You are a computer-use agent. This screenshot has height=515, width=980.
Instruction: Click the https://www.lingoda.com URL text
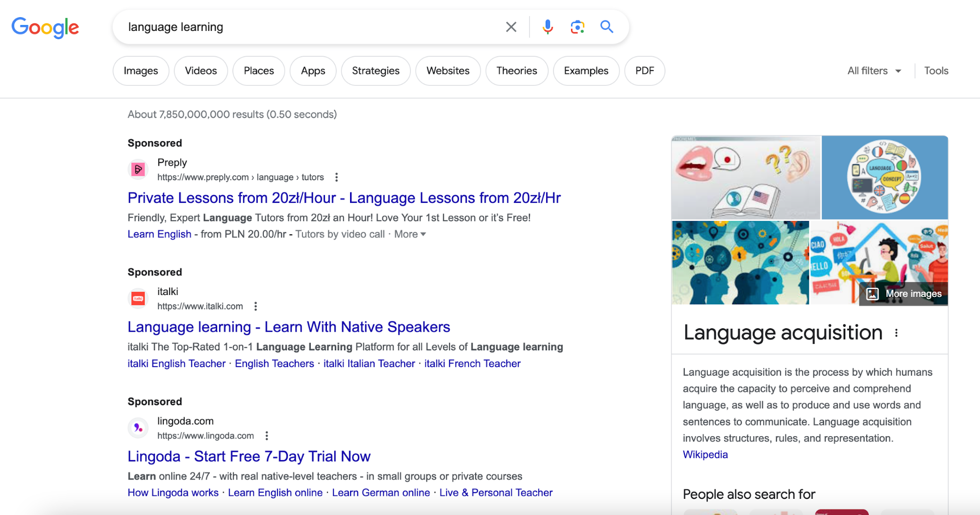(205, 436)
